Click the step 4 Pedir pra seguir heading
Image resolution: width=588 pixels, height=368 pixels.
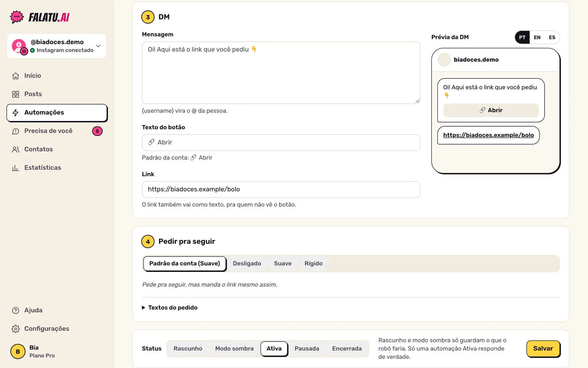click(187, 241)
